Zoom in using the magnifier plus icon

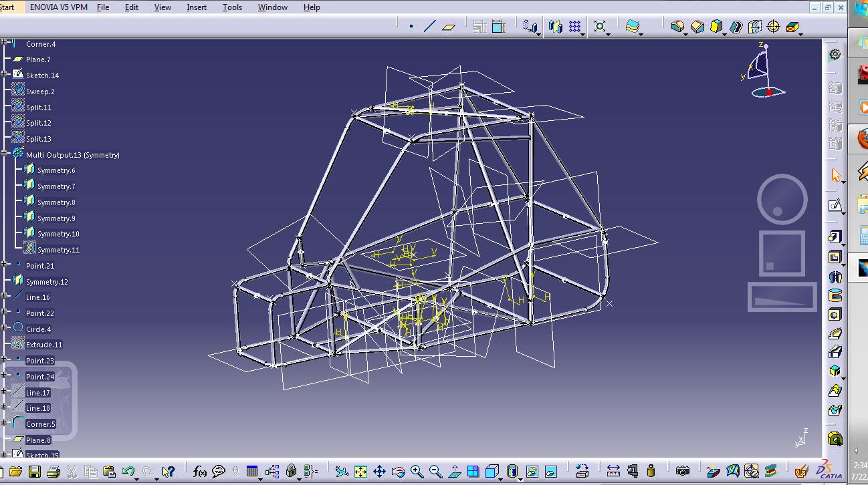(x=417, y=472)
